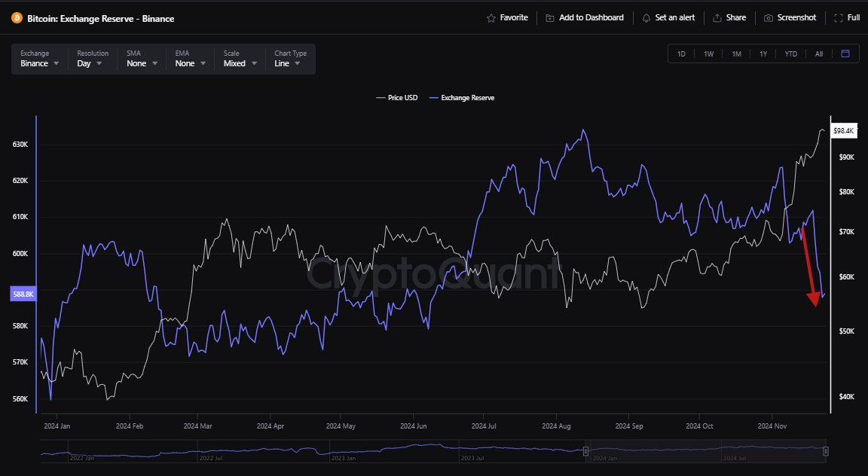868x476 pixels.
Task: Click the 2024 Jan axis label
Action: 57,426
